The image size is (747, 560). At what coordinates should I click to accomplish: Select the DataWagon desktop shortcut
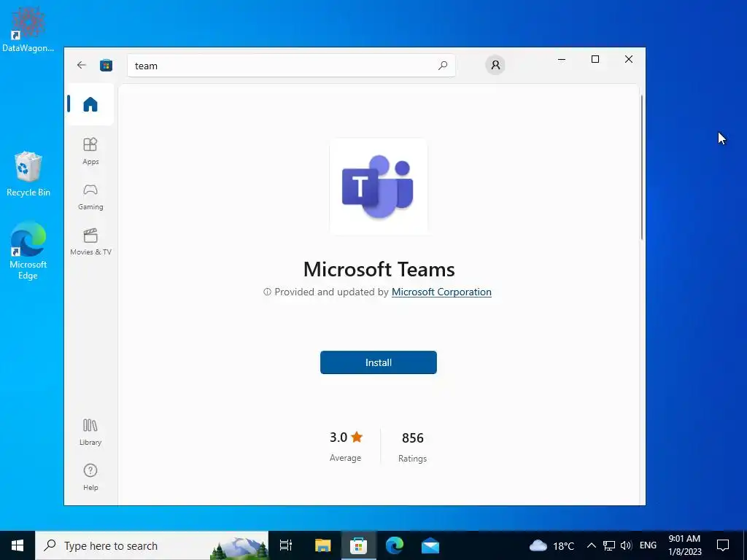click(28, 29)
